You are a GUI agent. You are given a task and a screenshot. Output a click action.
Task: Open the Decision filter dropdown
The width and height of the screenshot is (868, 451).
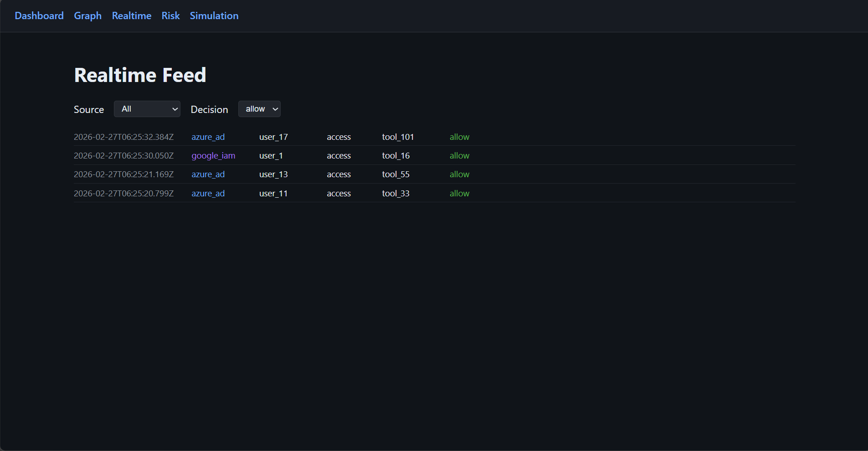click(259, 109)
